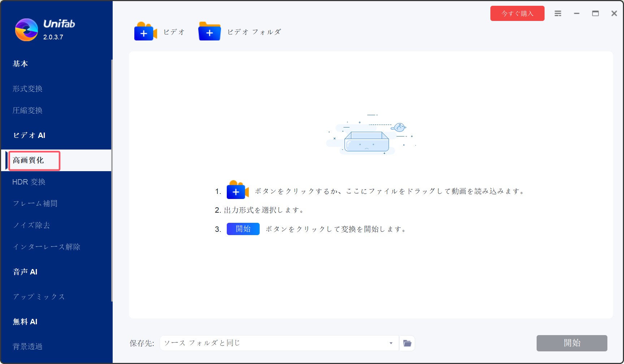Click the ビデオ フォルダ label to add folder

click(254, 32)
